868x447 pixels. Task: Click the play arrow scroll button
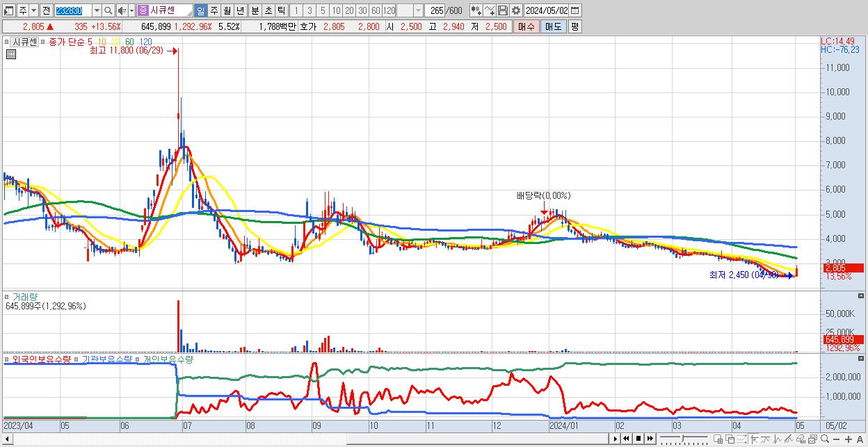(x=615, y=439)
